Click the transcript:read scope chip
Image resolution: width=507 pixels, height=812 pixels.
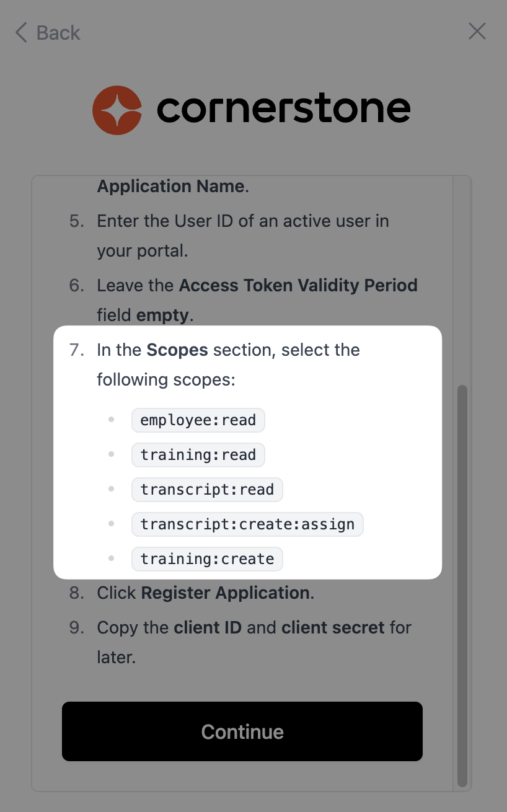[x=207, y=490]
